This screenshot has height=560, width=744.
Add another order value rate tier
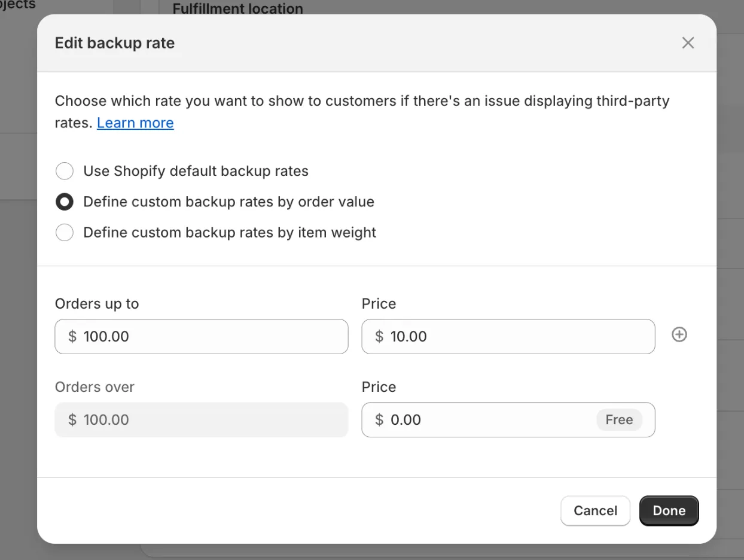pos(679,335)
